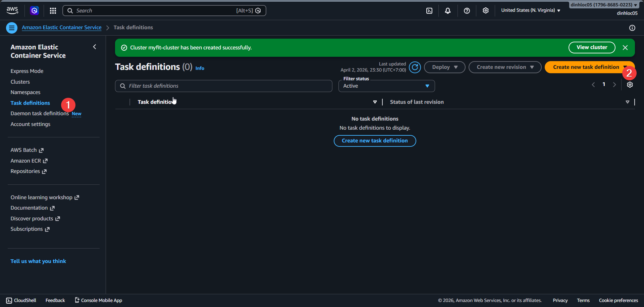Open help using the question mark icon
Viewport: 644px width, 307px height.
[467, 10]
